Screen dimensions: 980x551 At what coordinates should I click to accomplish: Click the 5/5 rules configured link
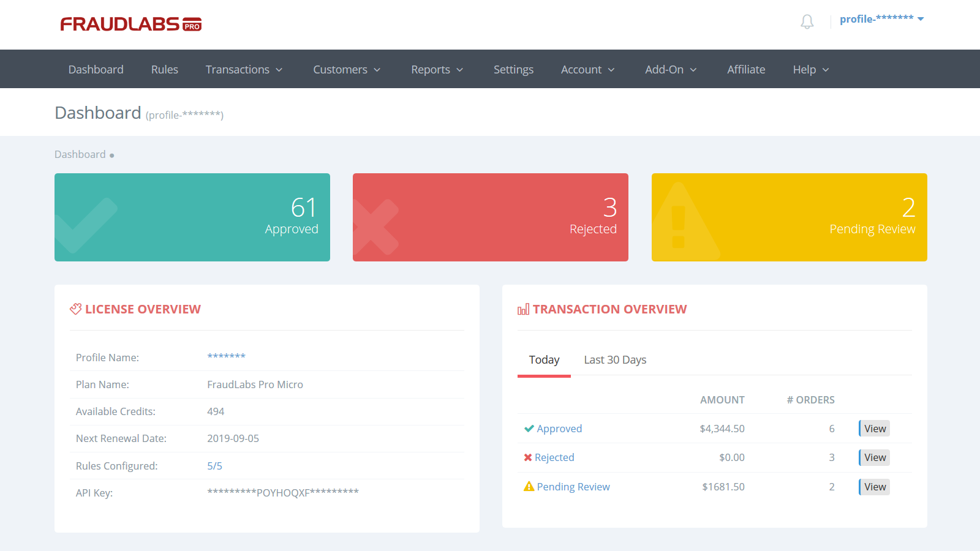pyautogui.click(x=214, y=466)
